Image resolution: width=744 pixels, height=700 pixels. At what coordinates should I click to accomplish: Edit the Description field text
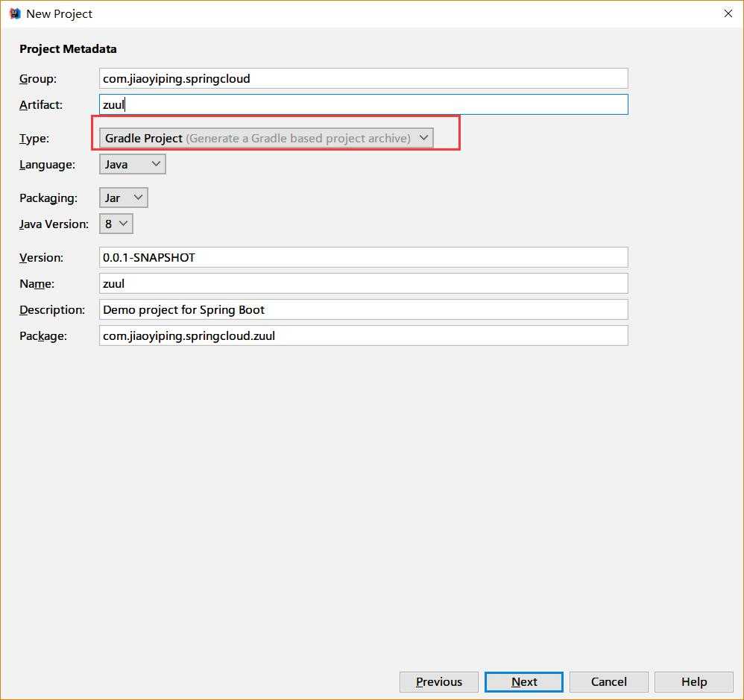[364, 309]
